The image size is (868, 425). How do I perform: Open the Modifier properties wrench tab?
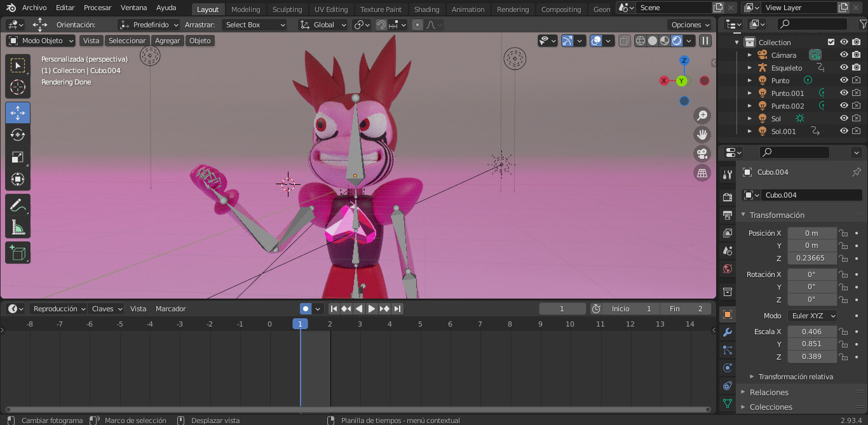tap(728, 332)
